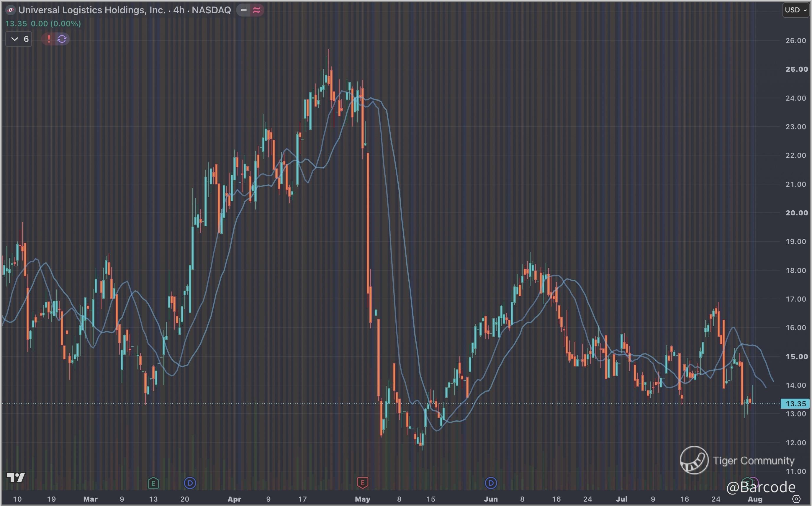
Task: Open chart settings gear on the time axis
Action: pos(797,499)
